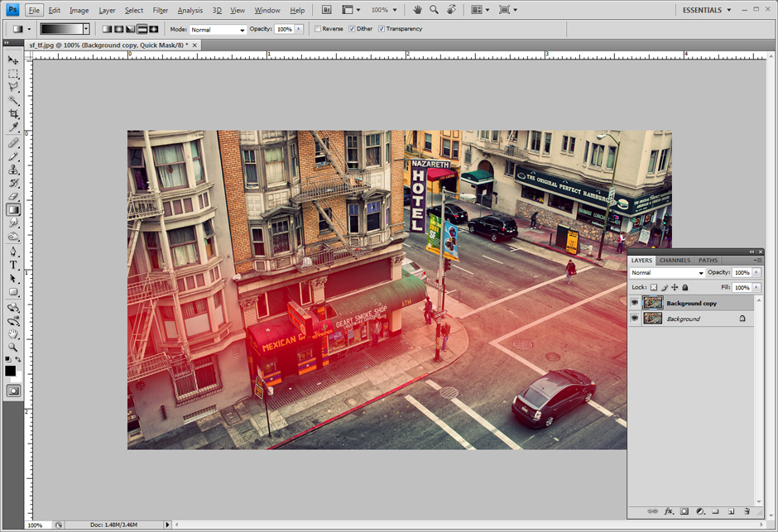
Task: Click the foreground color swatch
Action: [10, 371]
